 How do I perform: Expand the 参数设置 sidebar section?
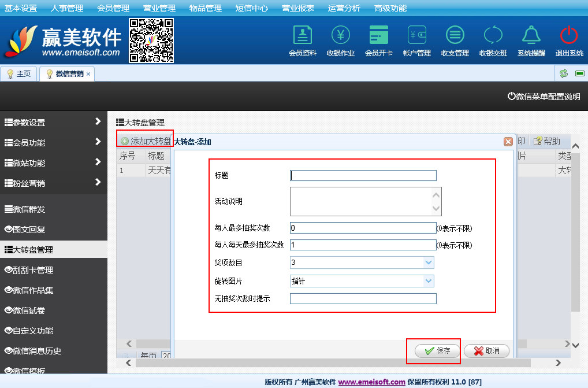pyautogui.click(x=53, y=122)
